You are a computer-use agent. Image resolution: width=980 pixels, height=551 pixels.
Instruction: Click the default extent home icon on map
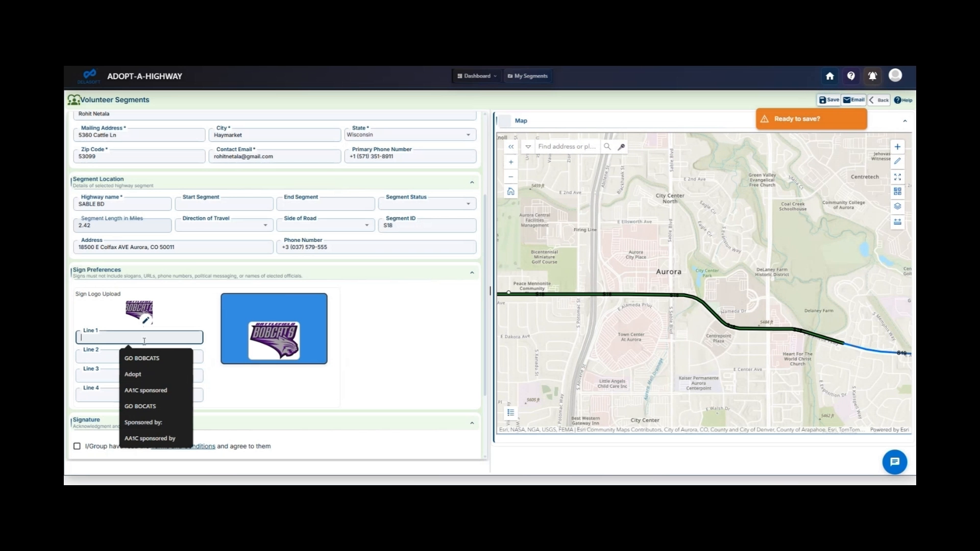point(510,191)
